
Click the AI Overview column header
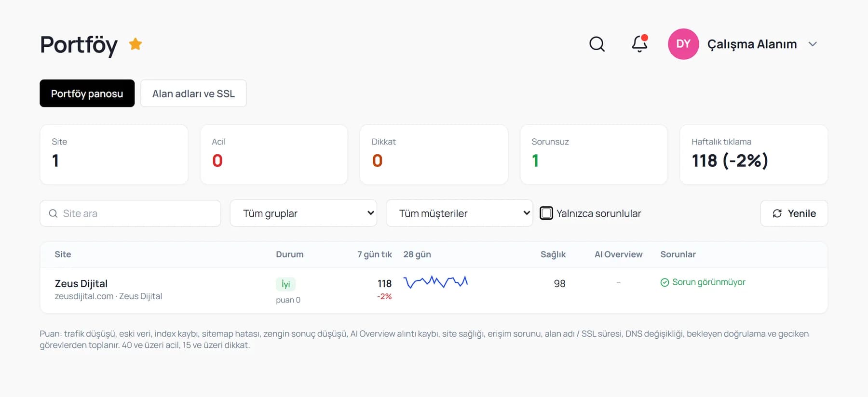coord(618,254)
